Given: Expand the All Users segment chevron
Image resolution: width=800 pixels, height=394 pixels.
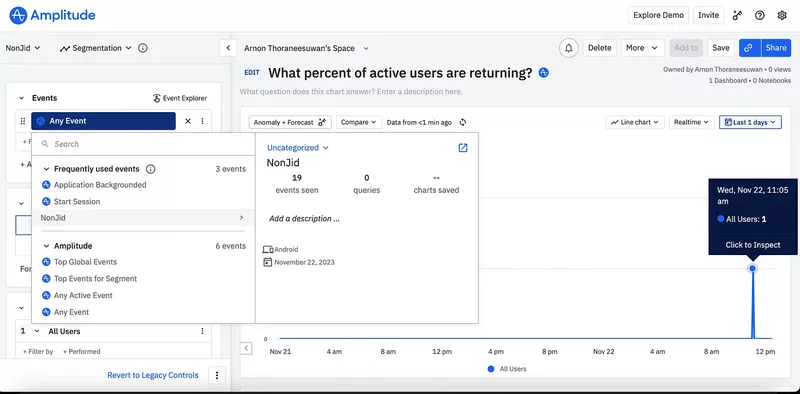Looking at the screenshot, I should click(x=37, y=331).
